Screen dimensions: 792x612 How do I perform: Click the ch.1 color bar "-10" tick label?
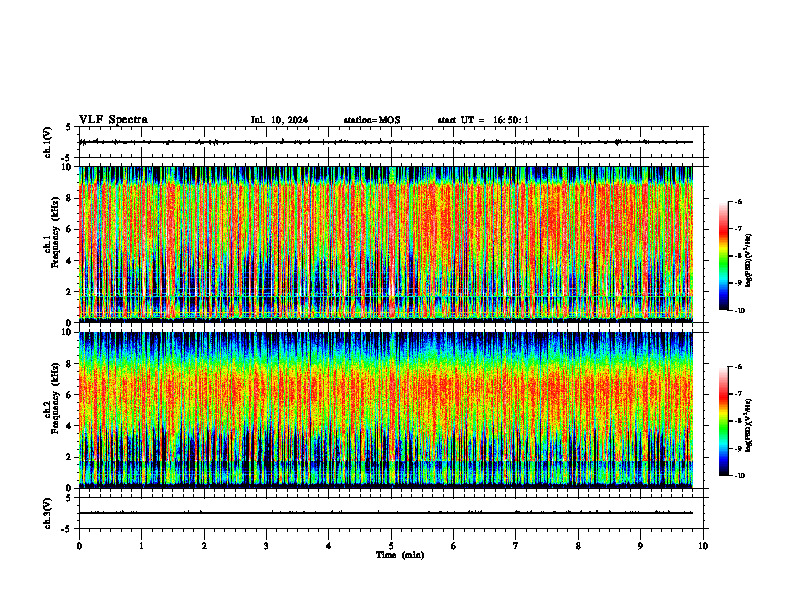coord(740,311)
